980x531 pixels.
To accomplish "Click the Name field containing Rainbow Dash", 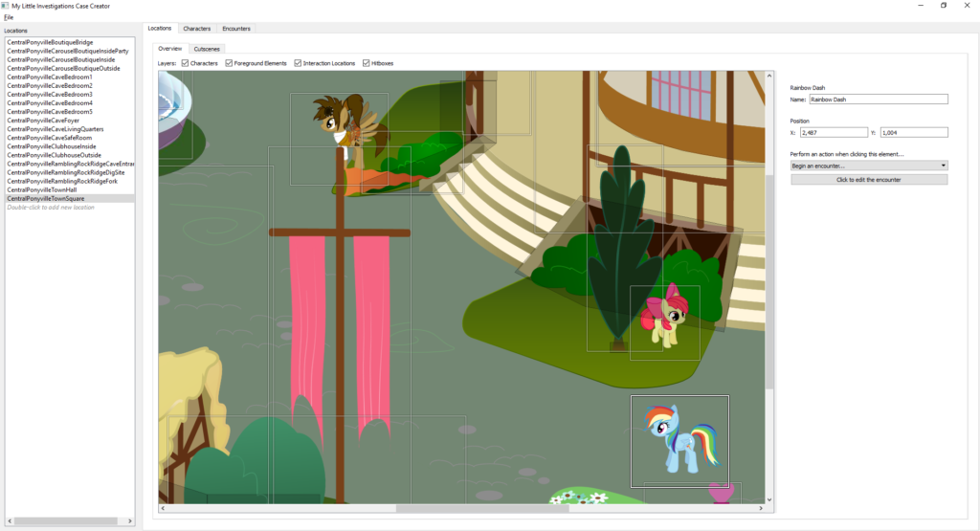I will (x=879, y=100).
